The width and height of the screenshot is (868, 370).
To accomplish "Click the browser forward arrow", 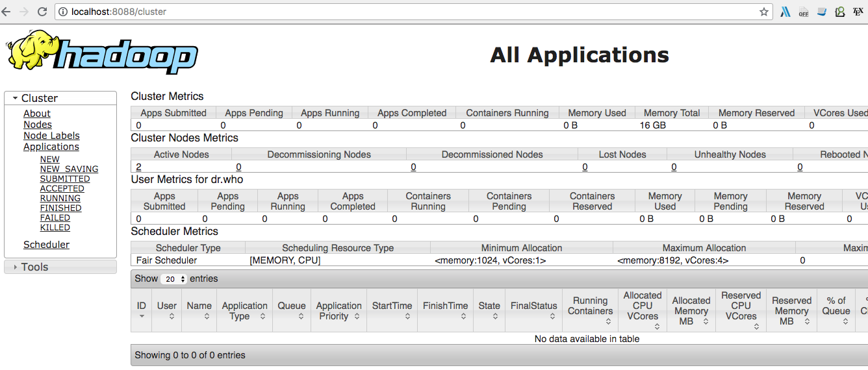I will 25,12.
